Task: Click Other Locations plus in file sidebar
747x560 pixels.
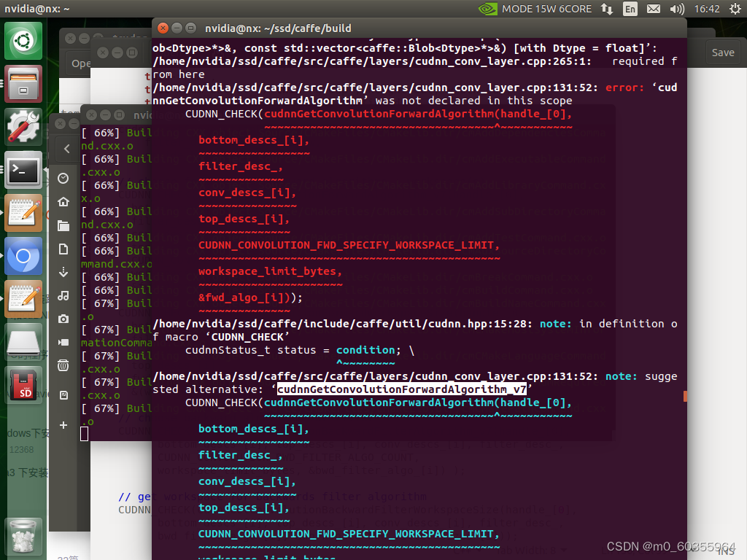Action: coord(63,425)
